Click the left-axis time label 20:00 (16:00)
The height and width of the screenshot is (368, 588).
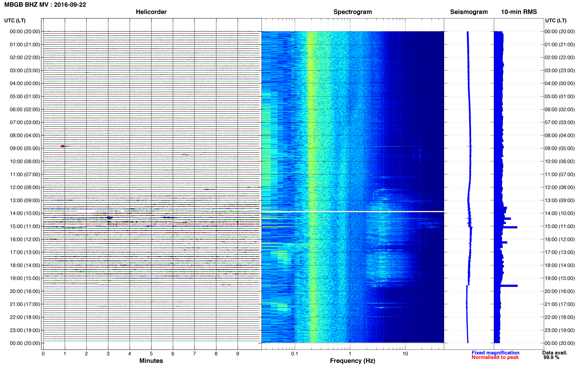pos(25,291)
